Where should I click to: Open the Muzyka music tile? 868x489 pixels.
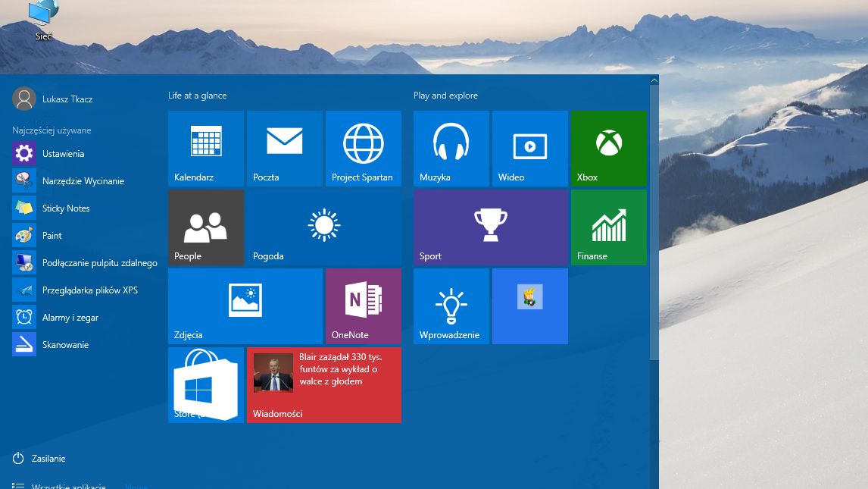(451, 149)
